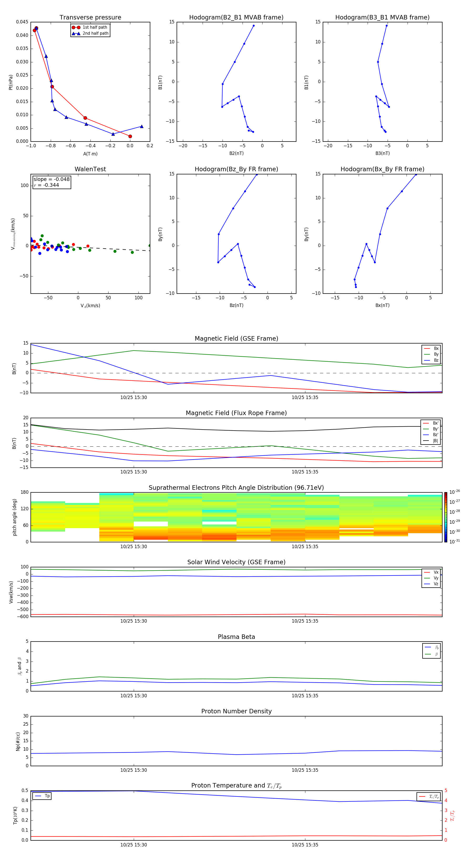This screenshot has width=473, height=868.
Task: Click 'Te/Tp' legend in temperature plot
Action: [x=429, y=796]
